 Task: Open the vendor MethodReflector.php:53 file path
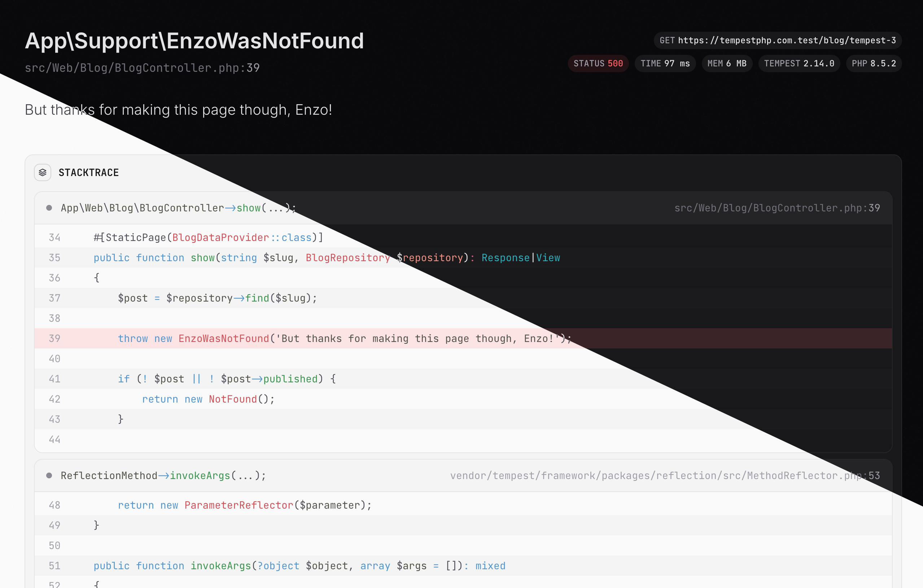click(665, 475)
